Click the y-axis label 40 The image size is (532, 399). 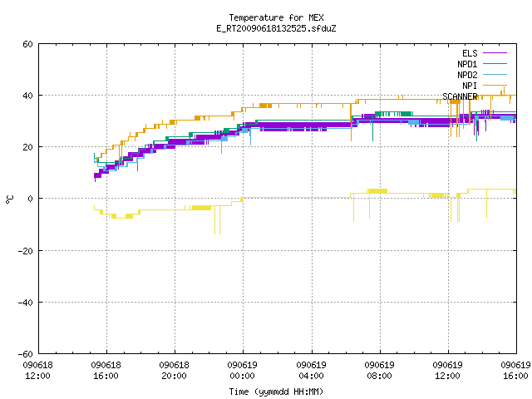[x=27, y=96]
